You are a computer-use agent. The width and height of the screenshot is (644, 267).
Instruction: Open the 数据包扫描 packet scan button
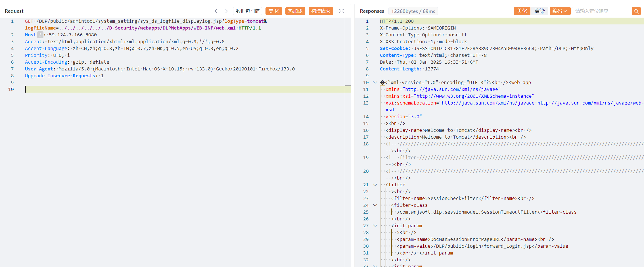click(248, 11)
